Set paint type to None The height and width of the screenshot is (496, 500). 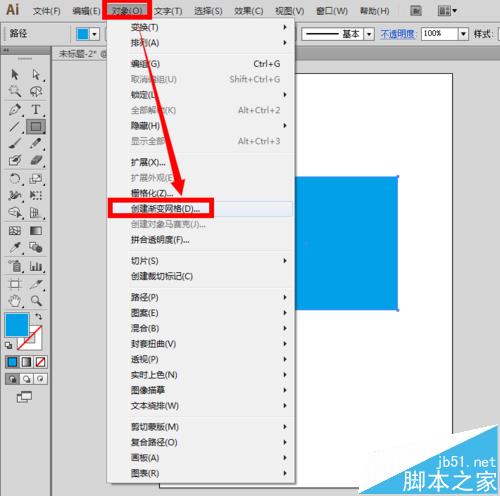(x=40, y=362)
